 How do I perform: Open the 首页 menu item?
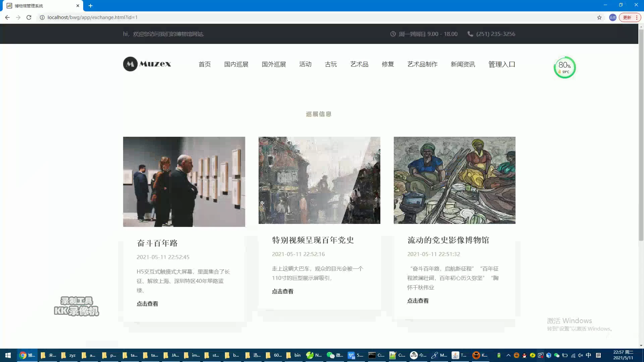tap(205, 64)
